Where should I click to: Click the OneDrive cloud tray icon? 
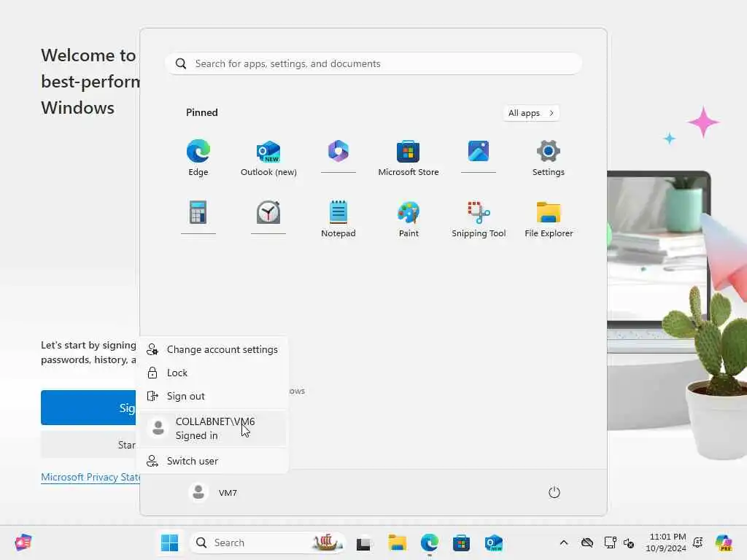coord(587,542)
